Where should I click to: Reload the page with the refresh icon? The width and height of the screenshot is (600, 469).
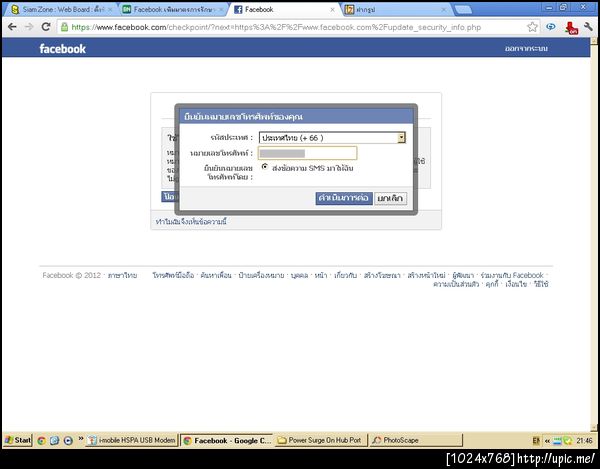click(x=46, y=27)
